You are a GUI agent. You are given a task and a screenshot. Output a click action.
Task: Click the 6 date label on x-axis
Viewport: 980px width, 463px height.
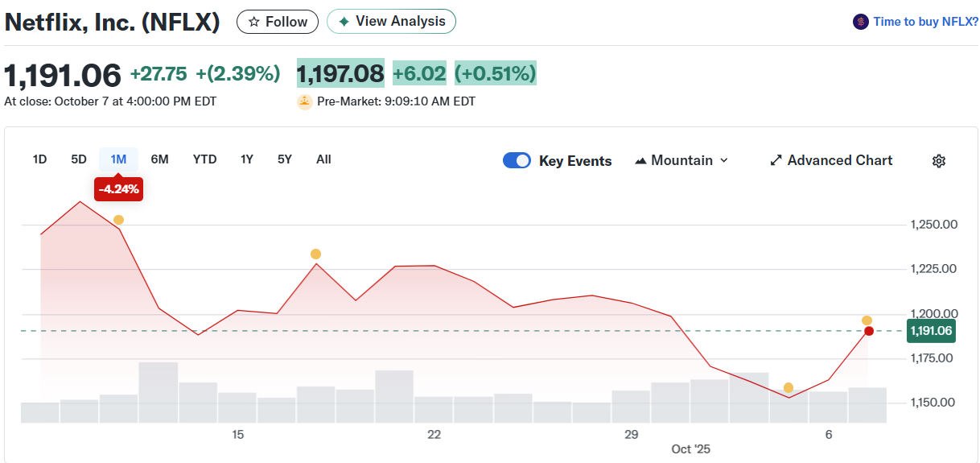pyautogui.click(x=828, y=435)
